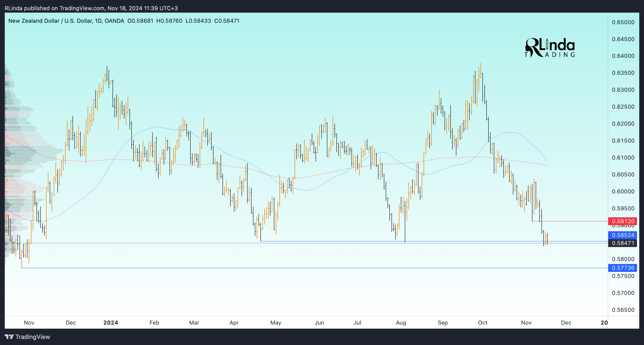Click the L0.58433 low value in header
The width and height of the screenshot is (644, 345).
pyautogui.click(x=198, y=21)
